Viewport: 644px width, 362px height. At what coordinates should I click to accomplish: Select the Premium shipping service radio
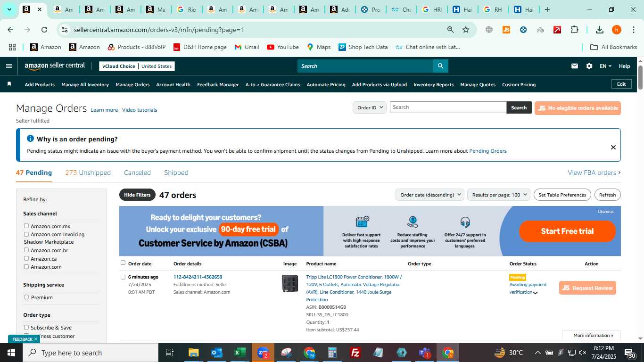[x=26, y=297]
